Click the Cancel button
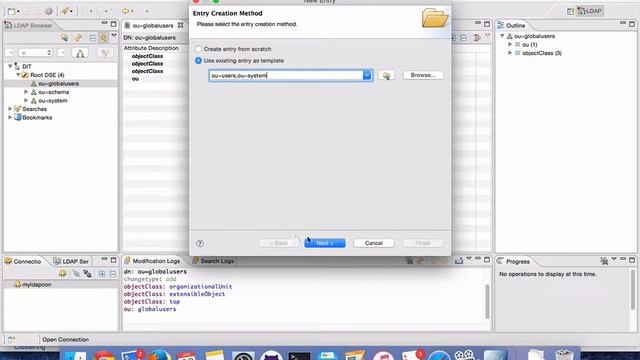640x360 pixels. click(373, 243)
